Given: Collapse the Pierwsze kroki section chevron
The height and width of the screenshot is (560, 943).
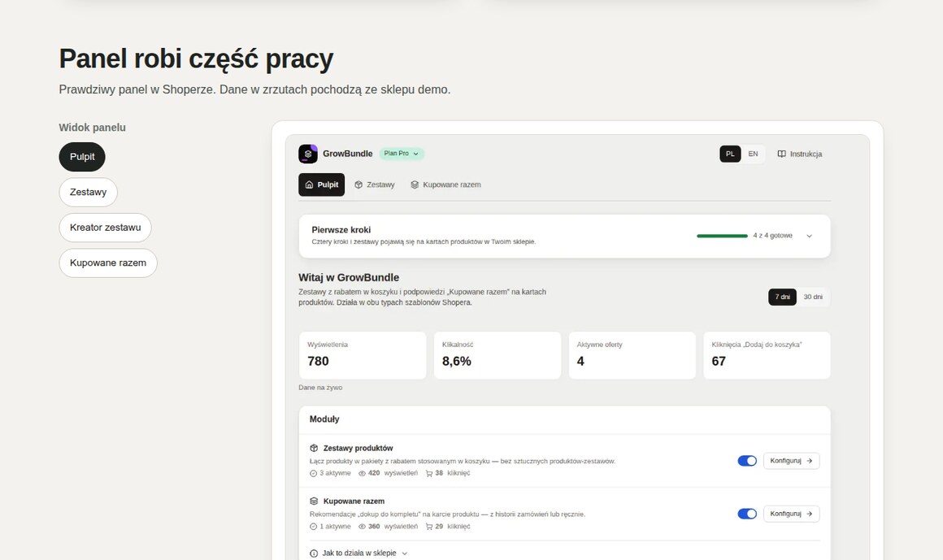Looking at the screenshot, I should tap(810, 236).
